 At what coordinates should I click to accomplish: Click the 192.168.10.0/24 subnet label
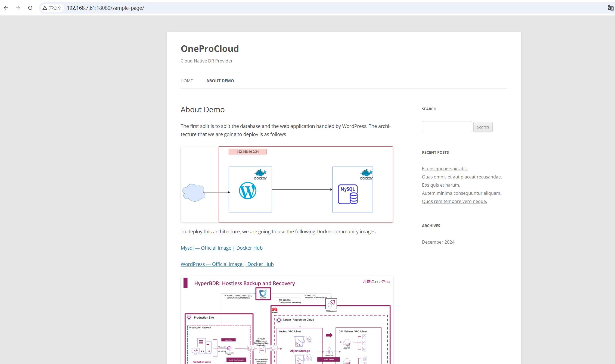tap(248, 152)
